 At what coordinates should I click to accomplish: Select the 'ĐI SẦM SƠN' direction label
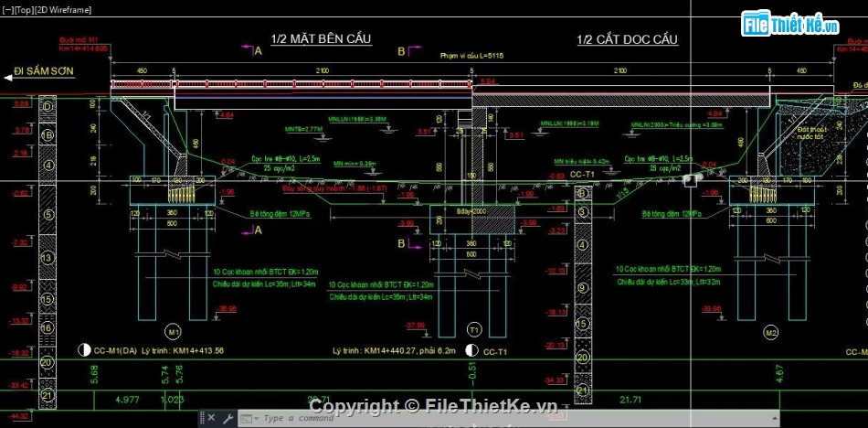pos(44,71)
